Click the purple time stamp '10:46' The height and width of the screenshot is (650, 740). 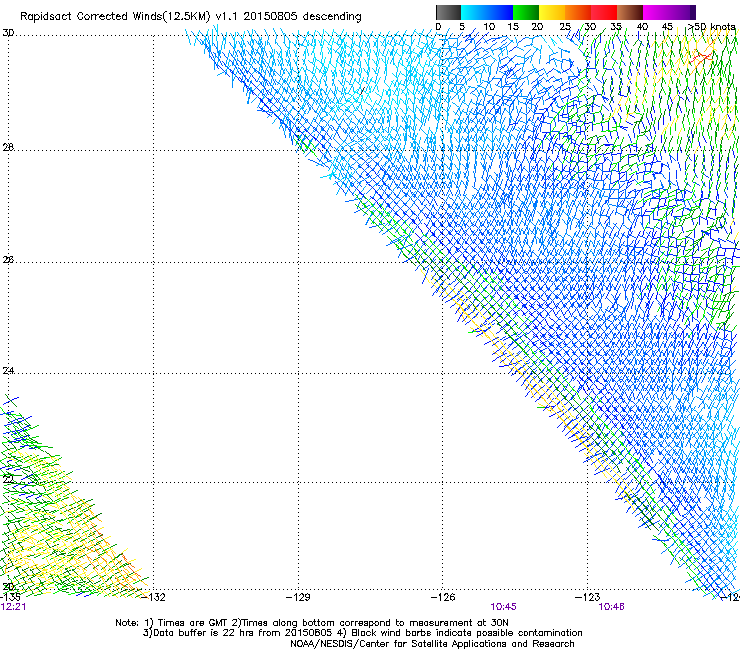coord(611,607)
